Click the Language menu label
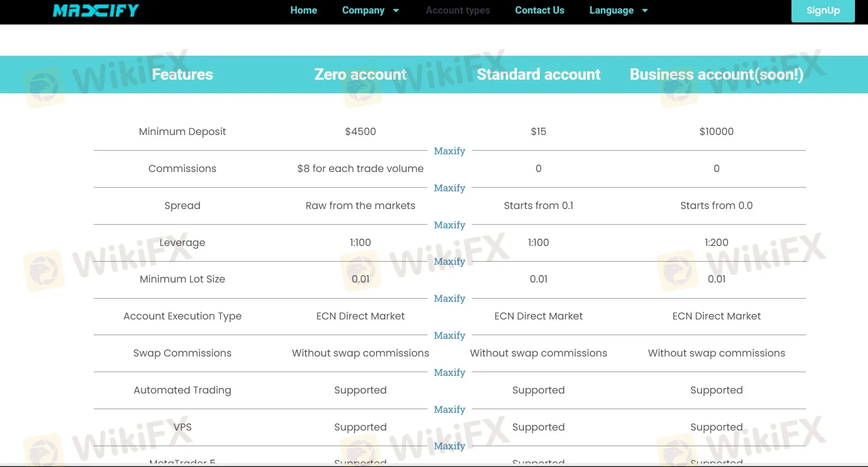Image resolution: width=868 pixels, height=467 pixels. coord(611,10)
